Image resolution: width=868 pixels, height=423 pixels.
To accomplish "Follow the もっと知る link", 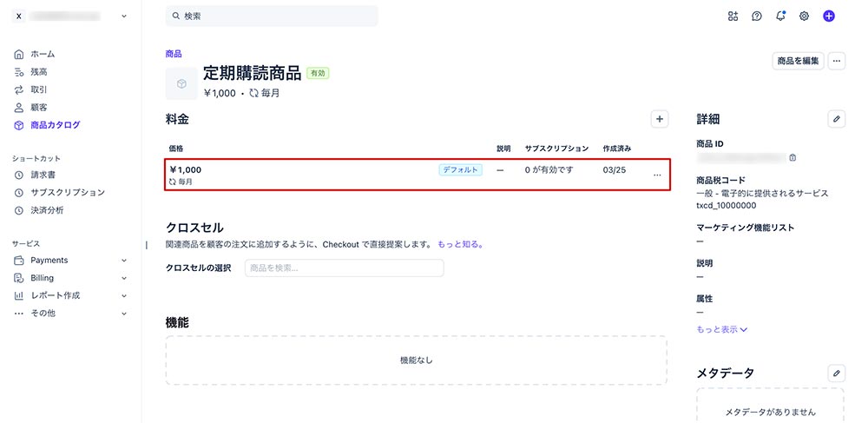I will 460,245.
